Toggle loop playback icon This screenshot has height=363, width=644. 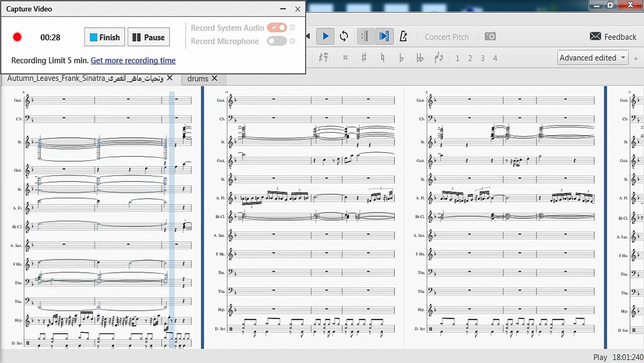pyautogui.click(x=344, y=36)
